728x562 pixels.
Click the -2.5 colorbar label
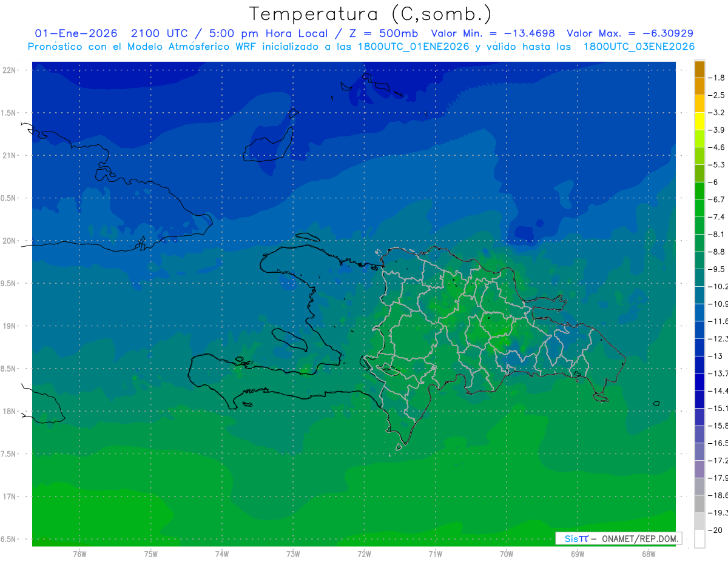coord(716,96)
